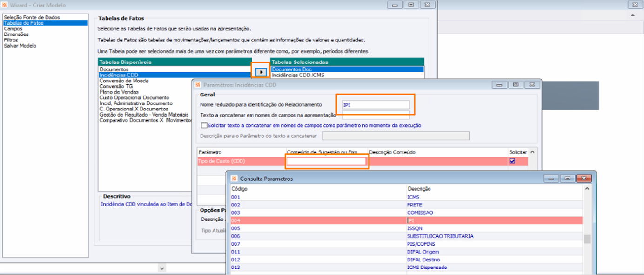Select Seleção Fonte de Dados step
The image size is (644, 275).
(32, 17)
